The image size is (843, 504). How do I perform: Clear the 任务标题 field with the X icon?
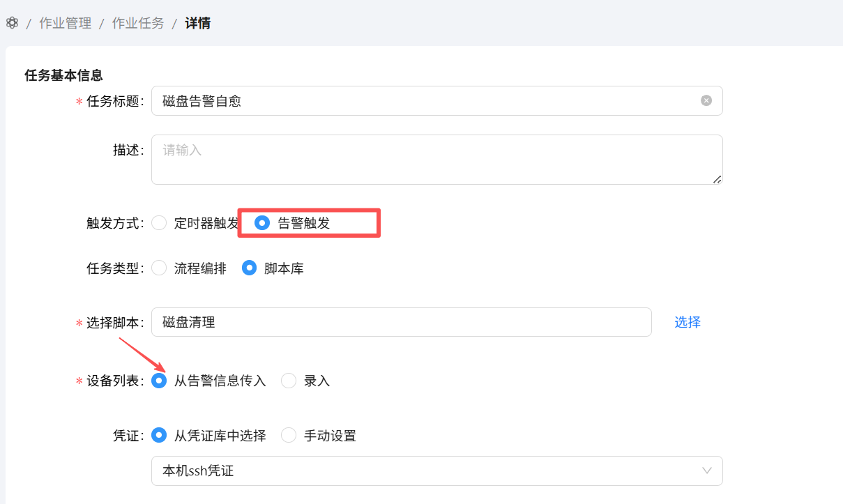(x=706, y=100)
